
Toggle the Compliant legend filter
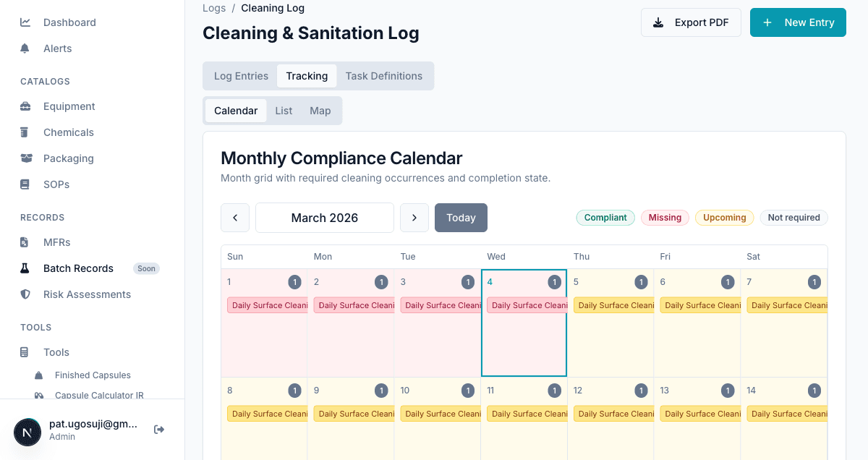click(605, 217)
